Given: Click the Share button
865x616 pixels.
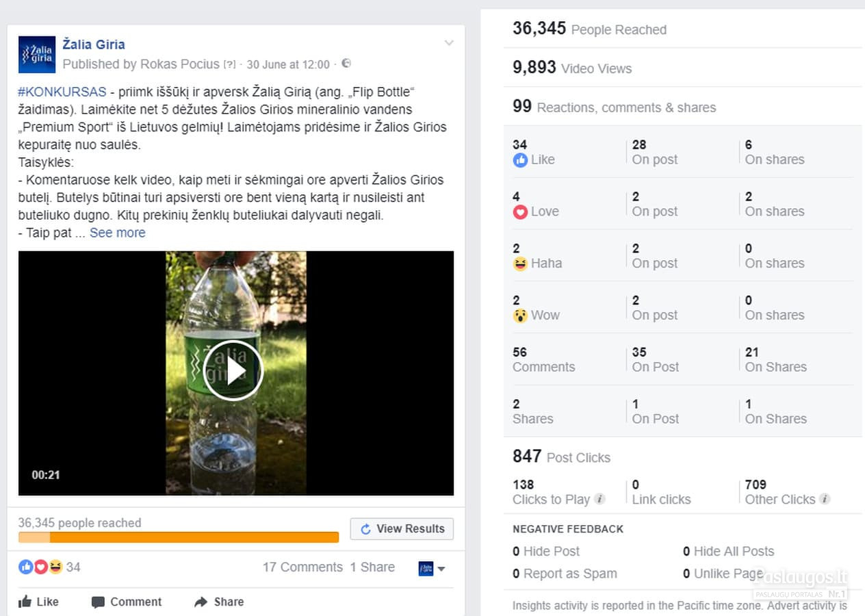Looking at the screenshot, I should coord(219,602).
